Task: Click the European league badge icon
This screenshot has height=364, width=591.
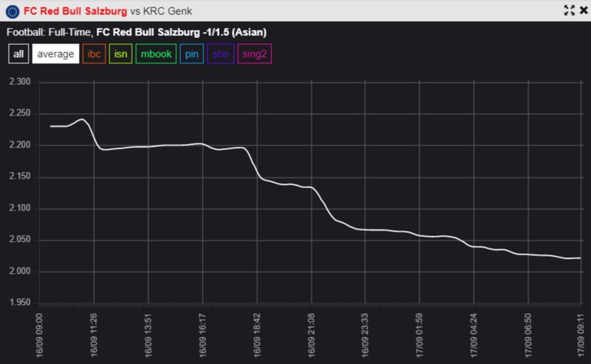Action: 13,11
